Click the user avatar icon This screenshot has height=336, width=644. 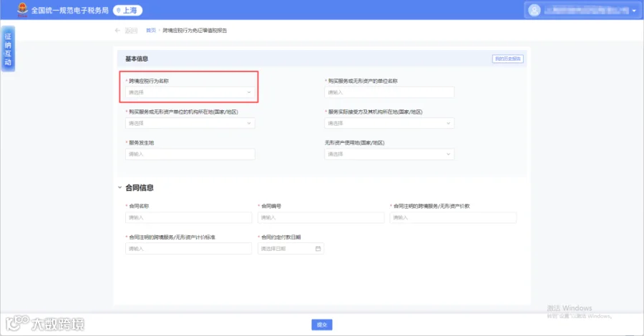pos(534,10)
